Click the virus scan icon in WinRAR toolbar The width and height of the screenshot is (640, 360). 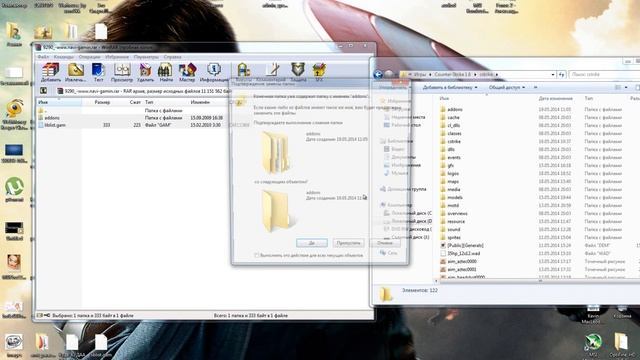(x=244, y=72)
